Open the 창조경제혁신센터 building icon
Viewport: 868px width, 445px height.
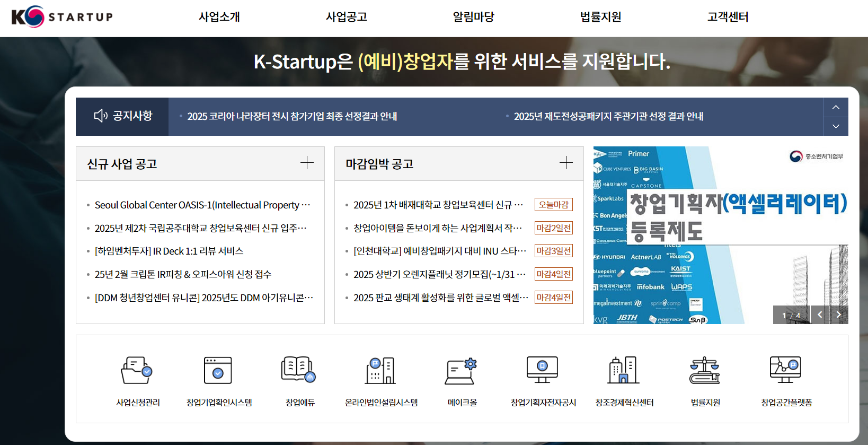[624, 370]
